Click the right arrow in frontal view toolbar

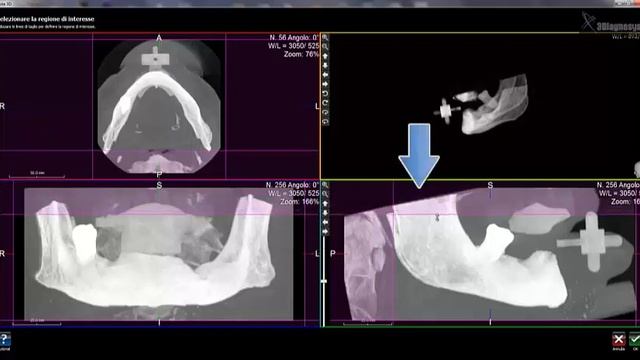[325, 232]
